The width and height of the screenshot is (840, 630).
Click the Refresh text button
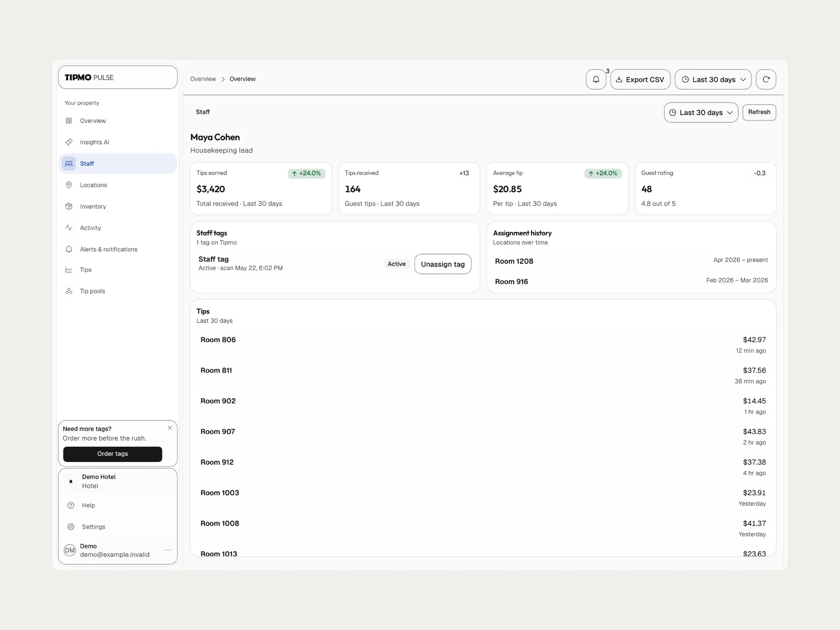tap(759, 112)
